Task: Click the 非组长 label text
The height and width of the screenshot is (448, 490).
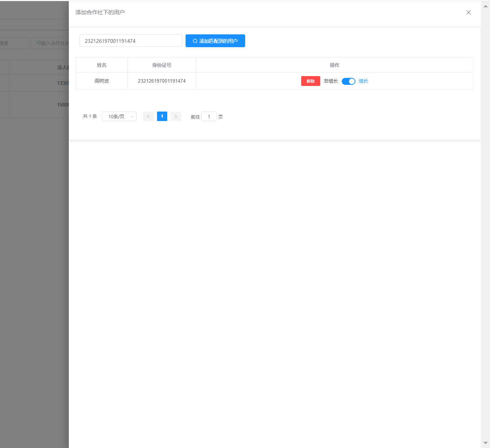Action: point(331,81)
